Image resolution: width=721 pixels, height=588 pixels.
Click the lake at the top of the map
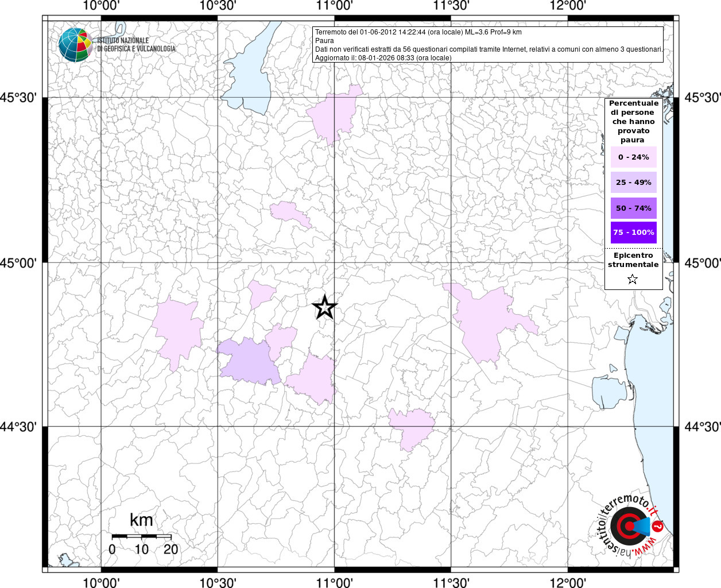tap(253, 72)
